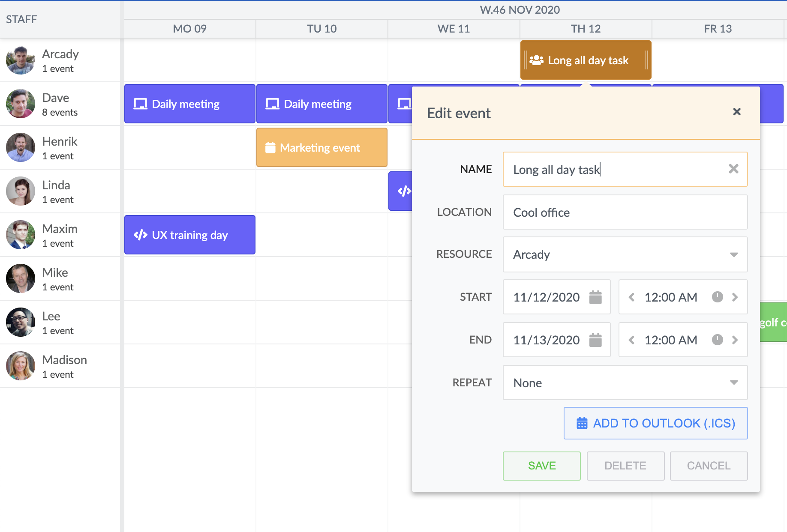This screenshot has width=787, height=532.
Task: Click the clock icon in START time field
Action: pyautogui.click(x=717, y=297)
